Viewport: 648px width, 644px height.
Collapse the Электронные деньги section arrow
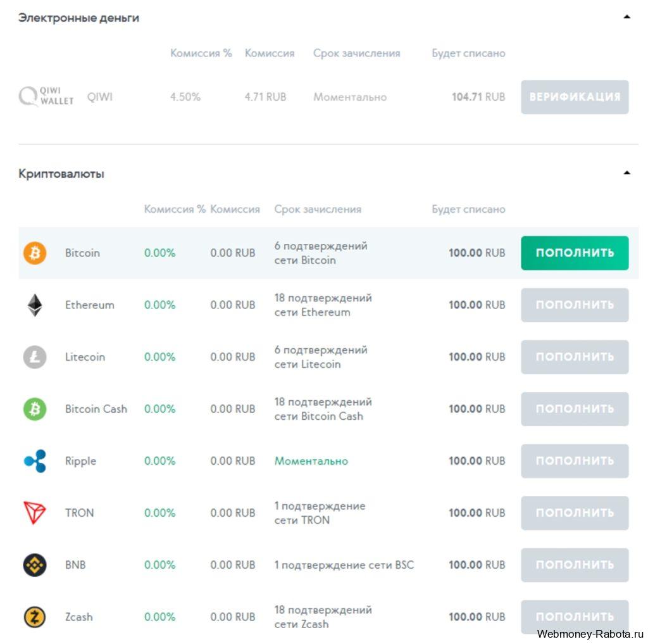[x=626, y=17]
